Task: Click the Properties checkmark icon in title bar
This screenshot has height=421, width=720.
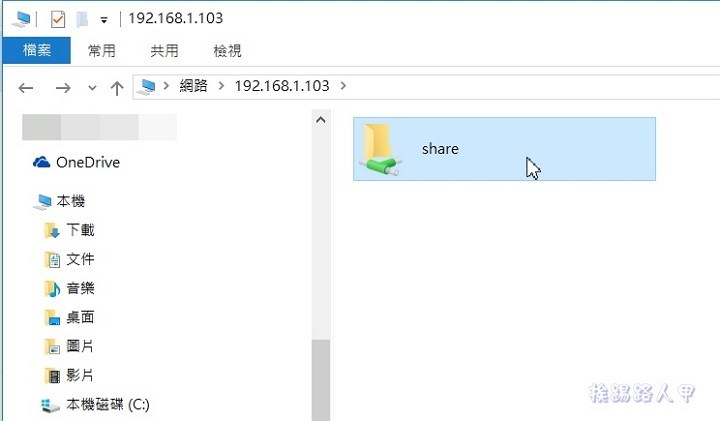Action: [58, 19]
